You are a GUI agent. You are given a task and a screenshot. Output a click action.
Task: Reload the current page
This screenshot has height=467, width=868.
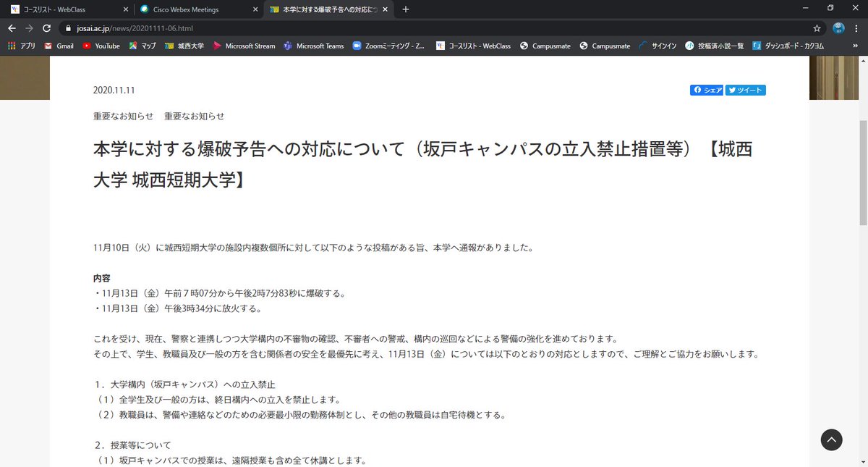tap(47, 28)
